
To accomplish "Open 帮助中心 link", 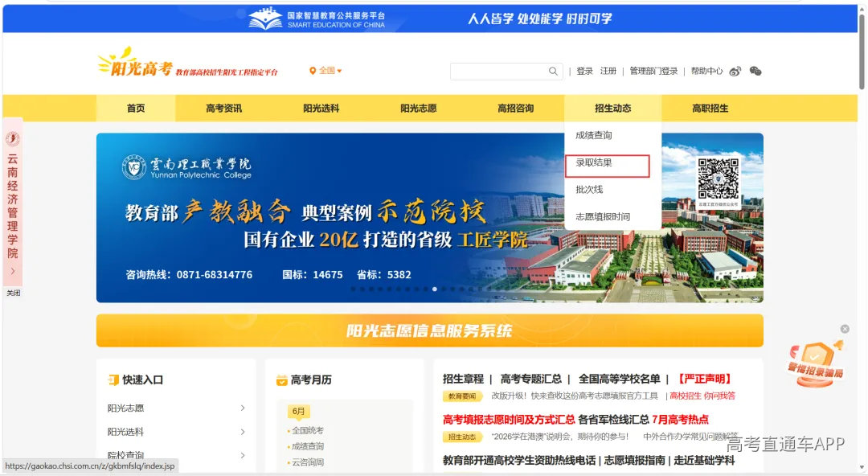I will pyautogui.click(x=707, y=71).
